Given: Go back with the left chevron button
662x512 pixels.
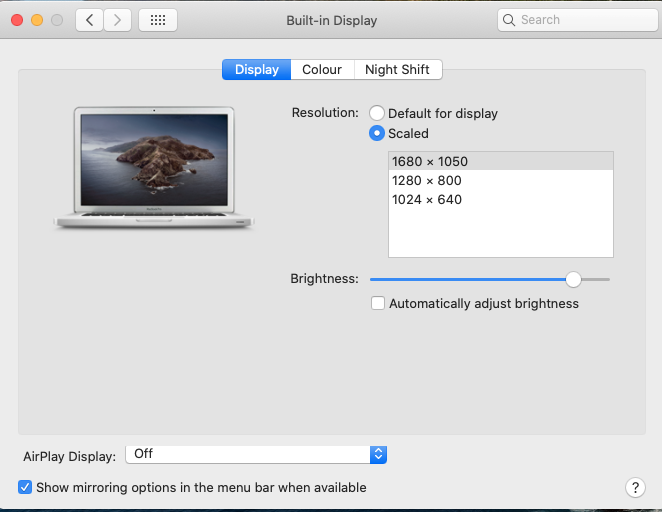Looking at the screenshot, I should (x=90, y=20).
